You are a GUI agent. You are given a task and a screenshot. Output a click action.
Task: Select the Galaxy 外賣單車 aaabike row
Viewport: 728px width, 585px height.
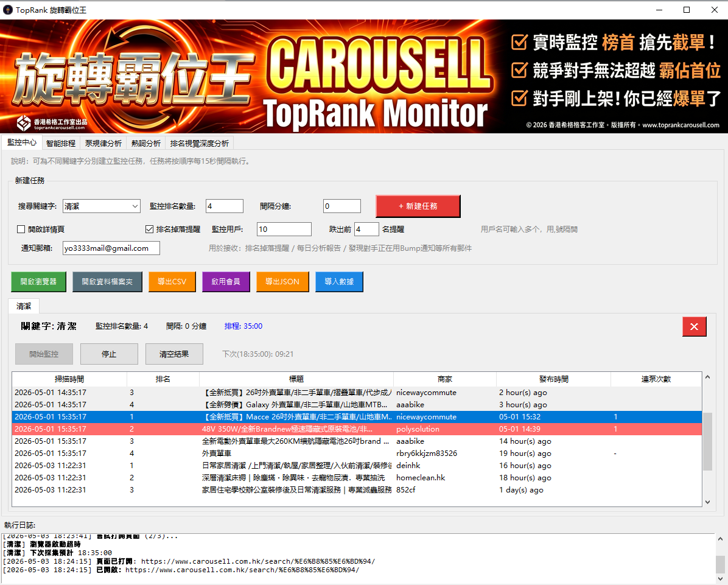click(x=357, y=405)
